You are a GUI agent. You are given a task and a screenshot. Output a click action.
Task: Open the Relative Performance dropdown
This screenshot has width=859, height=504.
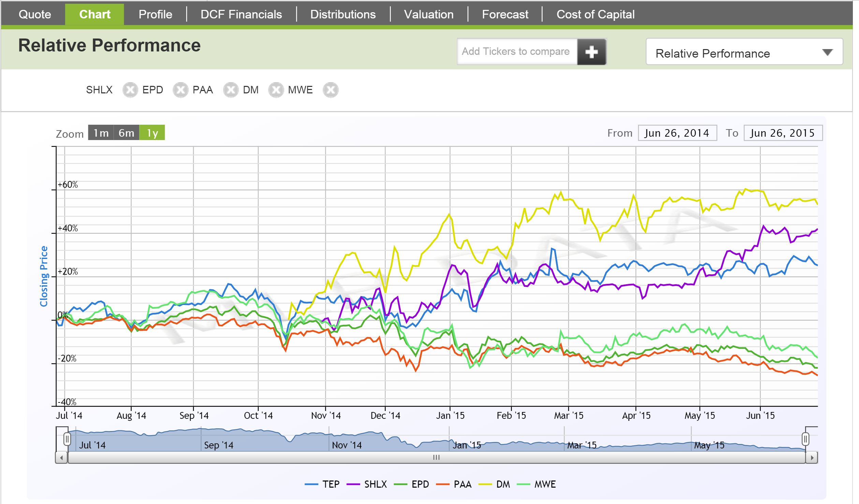coord(744,52)
